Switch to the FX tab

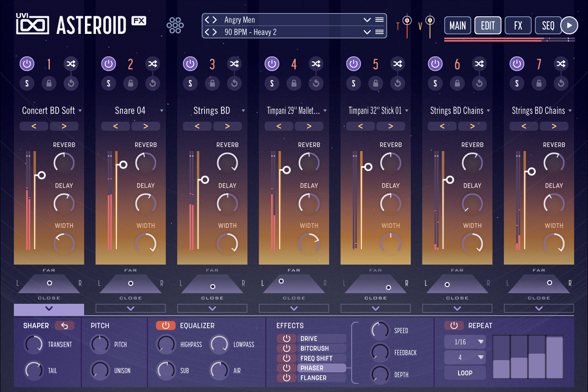click(518, 25)
